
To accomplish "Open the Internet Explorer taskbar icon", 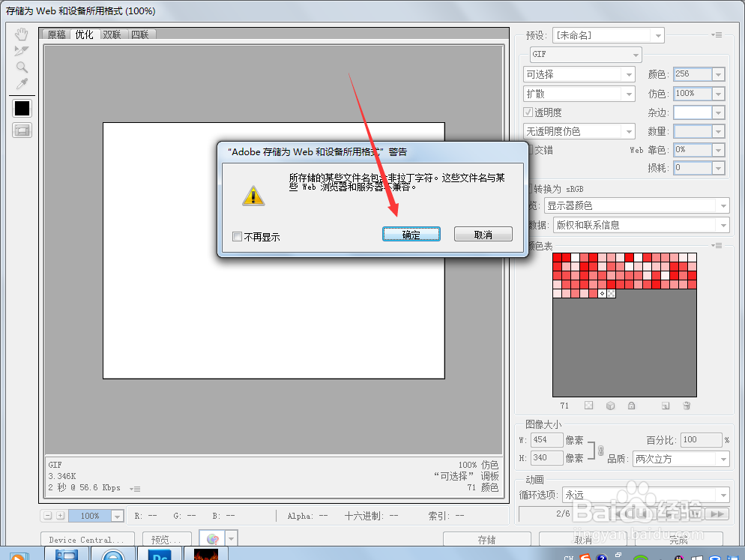I will (x=113, y=554).
